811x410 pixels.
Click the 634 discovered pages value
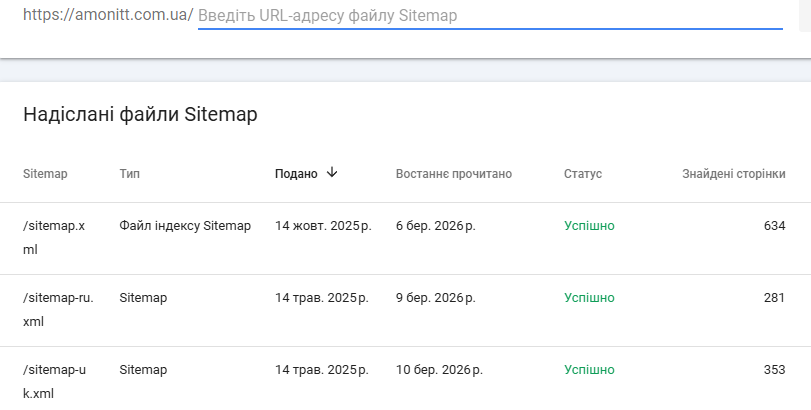tap(774, 226)
